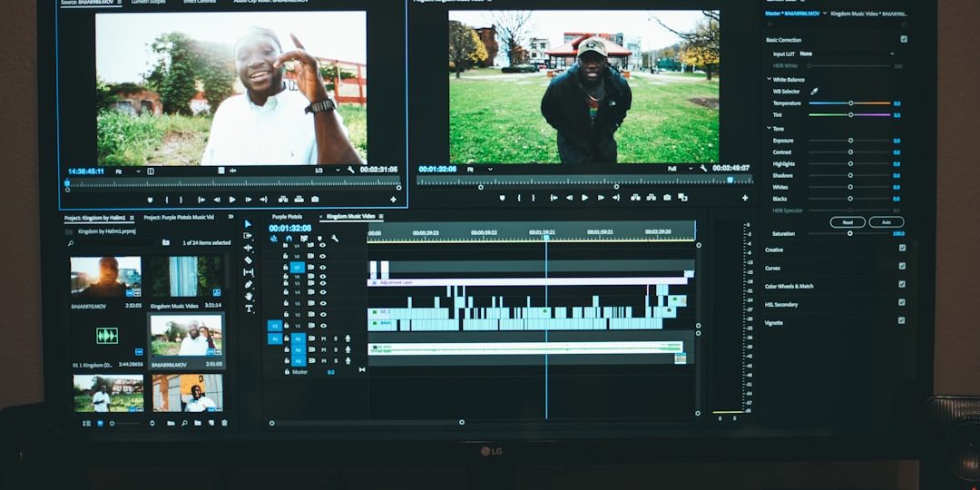Open timeline wrench display settings
The image size is (980, 490).
point(335,239)
